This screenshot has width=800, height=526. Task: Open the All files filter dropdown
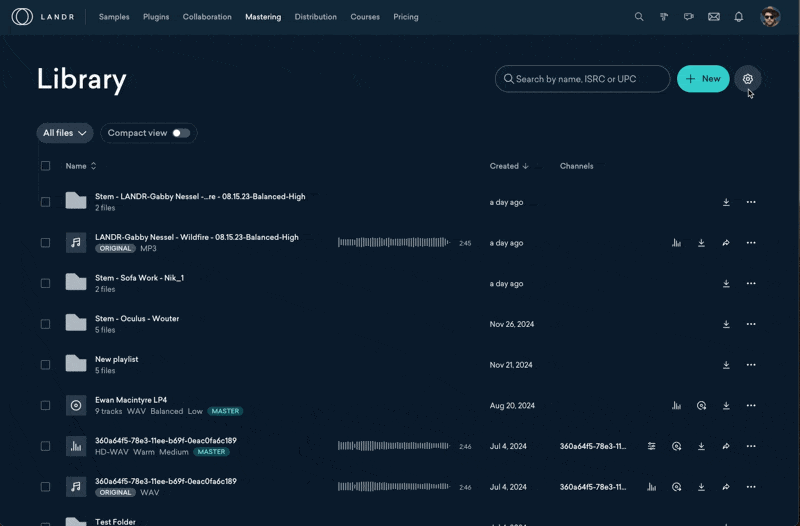(x=65, y=133)
